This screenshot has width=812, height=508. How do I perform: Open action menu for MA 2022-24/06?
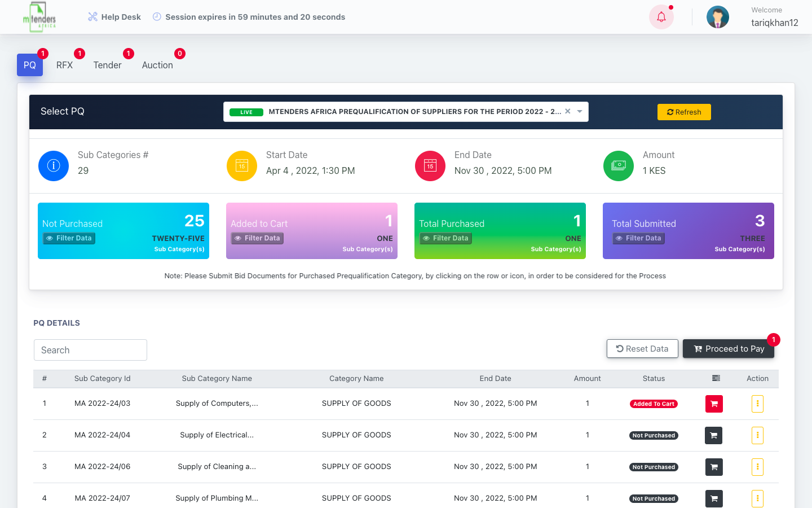point(757,467)
